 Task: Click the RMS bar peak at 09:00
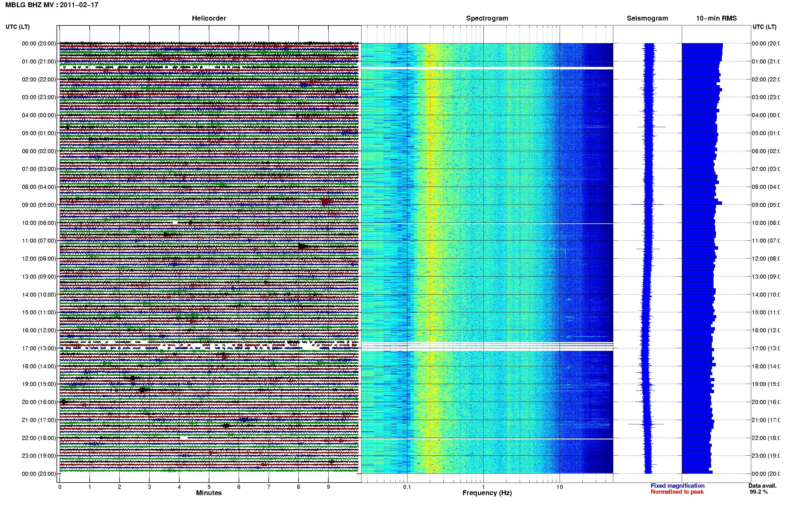coord(702,203)
